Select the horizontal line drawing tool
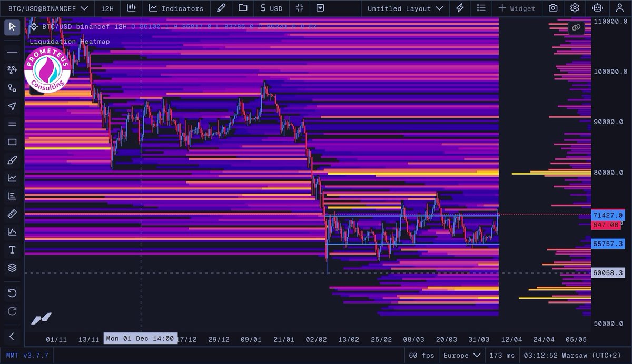Image resolution: width=632 pixels, height=364 pixels. tap(12, 52)
